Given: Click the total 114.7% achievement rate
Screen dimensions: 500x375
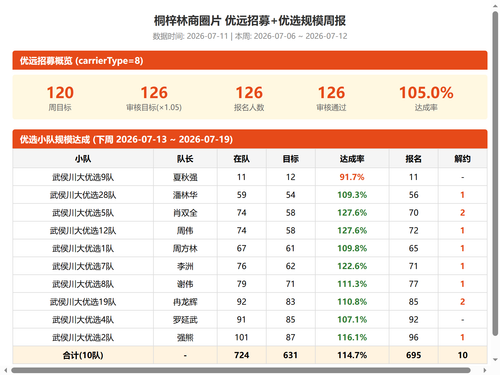Looking at the screenshot, I should click(352, 355).
